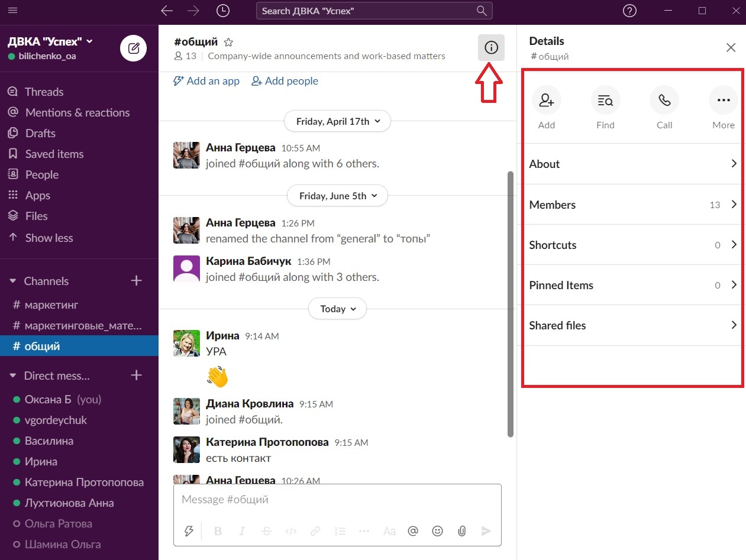Open direct message with Лухтионова Анна
Image resolution: width=746 pixels, height=560 pixels.
tap(79, 503)
